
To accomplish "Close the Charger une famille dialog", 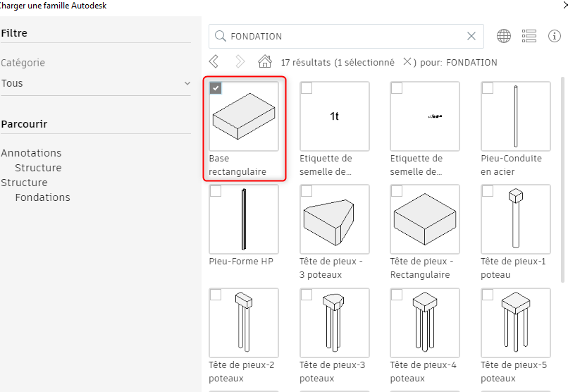I will tap(565, 6).
